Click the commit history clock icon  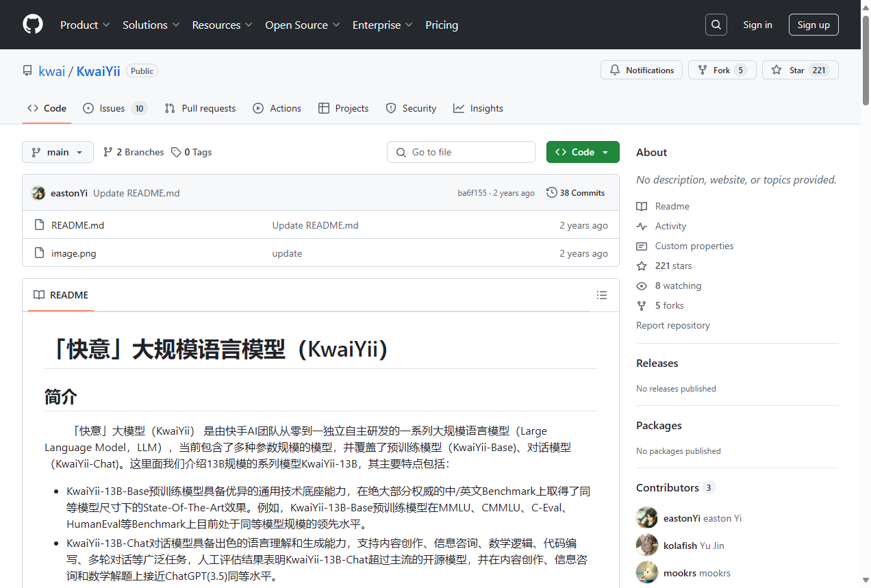[x=551, y=193]
